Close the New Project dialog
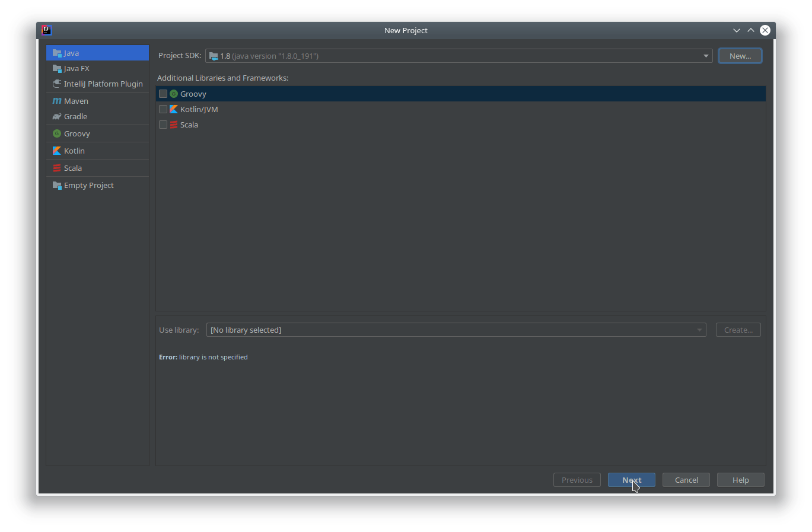Image resolution: width=812 pixels, height=532 pixels. tap(765, 30)
